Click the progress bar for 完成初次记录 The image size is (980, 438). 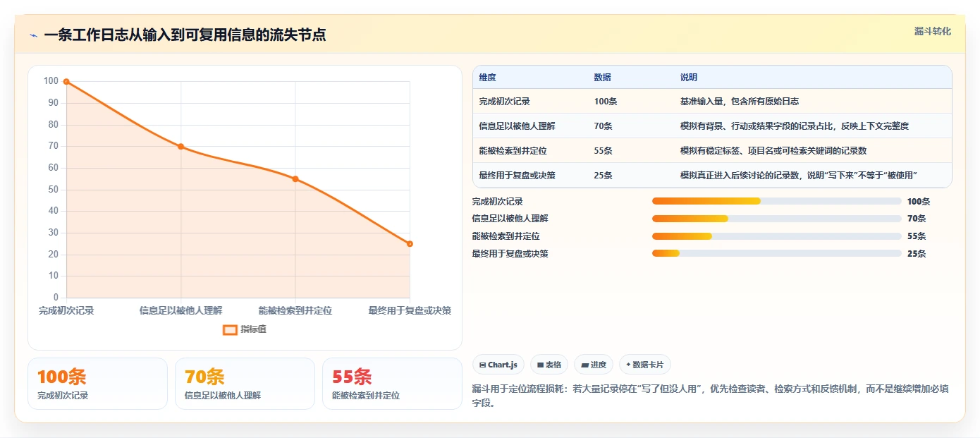[x=777, y=202]
